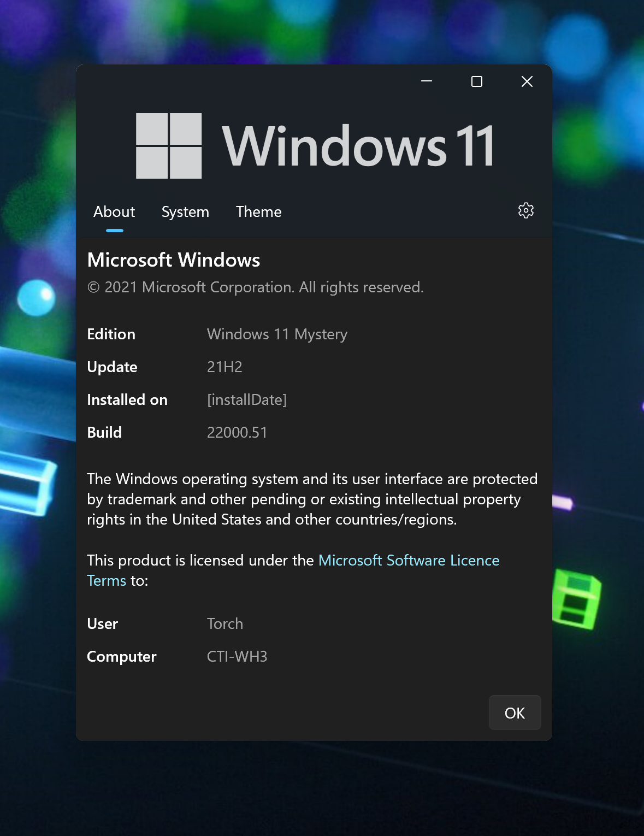Image resolution: width=644 pixels, height=836 pixels.
Task: Click the '[installDate]' placeholder text
Action: [x=247, y=399]
